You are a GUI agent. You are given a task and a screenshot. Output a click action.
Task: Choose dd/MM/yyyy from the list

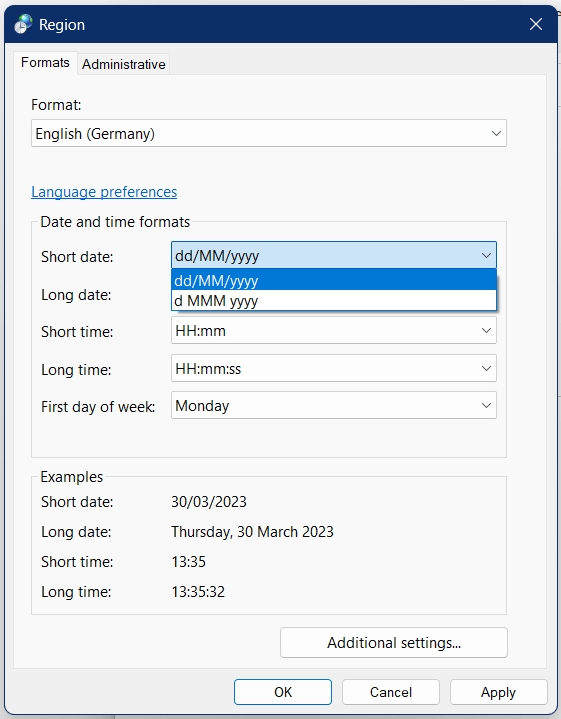click(334, 280)
